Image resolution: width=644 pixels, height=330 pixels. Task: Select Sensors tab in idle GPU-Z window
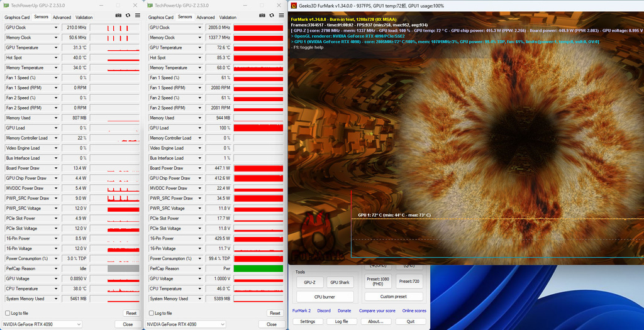click(41, 17)
